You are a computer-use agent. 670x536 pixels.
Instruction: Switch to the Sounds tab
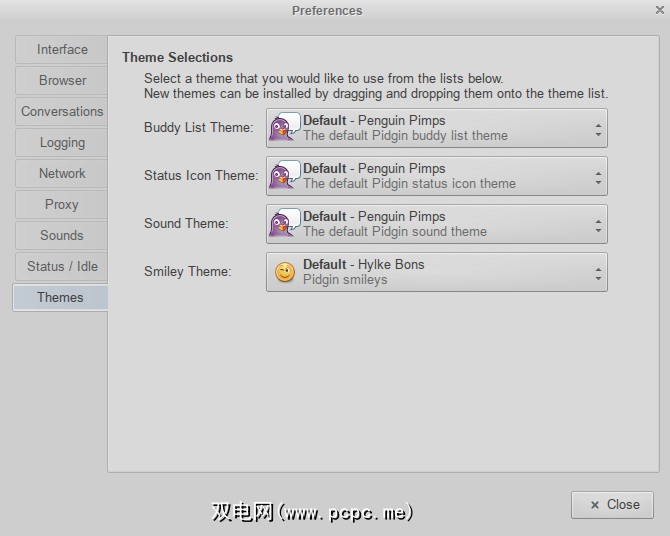[62, 236]
